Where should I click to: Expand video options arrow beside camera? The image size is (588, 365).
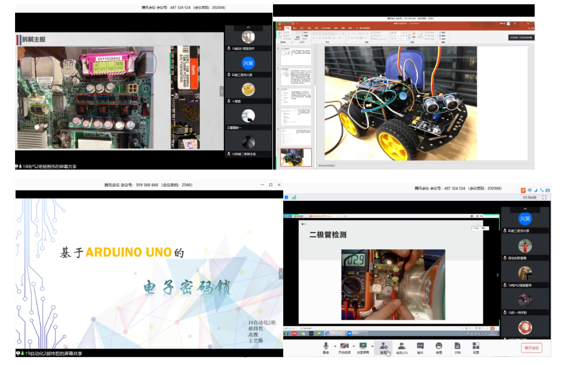pyautogui.click(x=353, y=346)
